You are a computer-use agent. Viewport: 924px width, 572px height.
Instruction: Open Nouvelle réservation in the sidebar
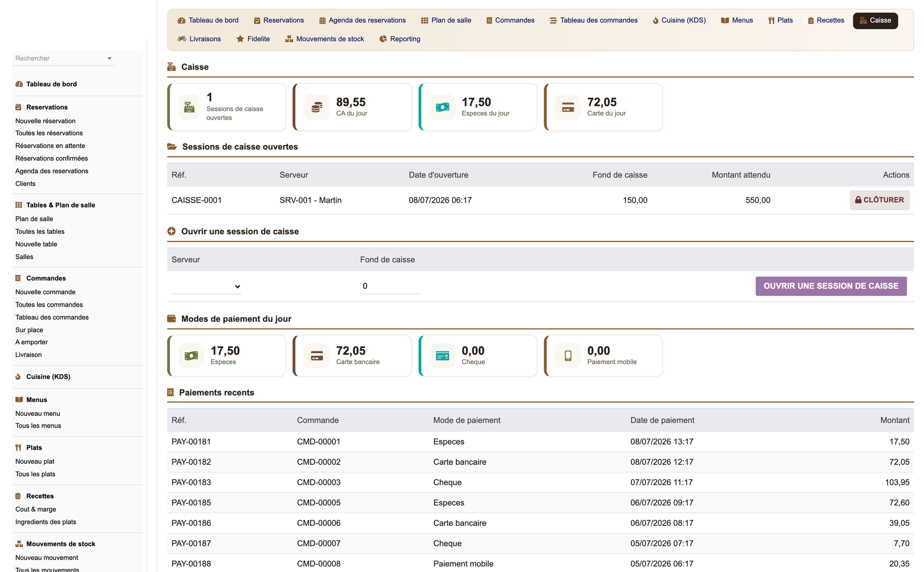(x=46, y=121)
